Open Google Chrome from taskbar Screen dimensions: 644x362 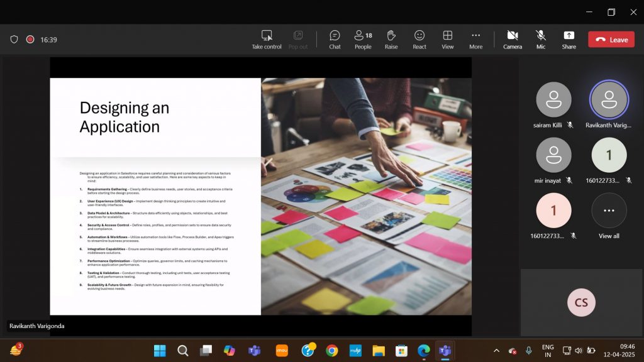pyautogui.click(x=332, y=351)
